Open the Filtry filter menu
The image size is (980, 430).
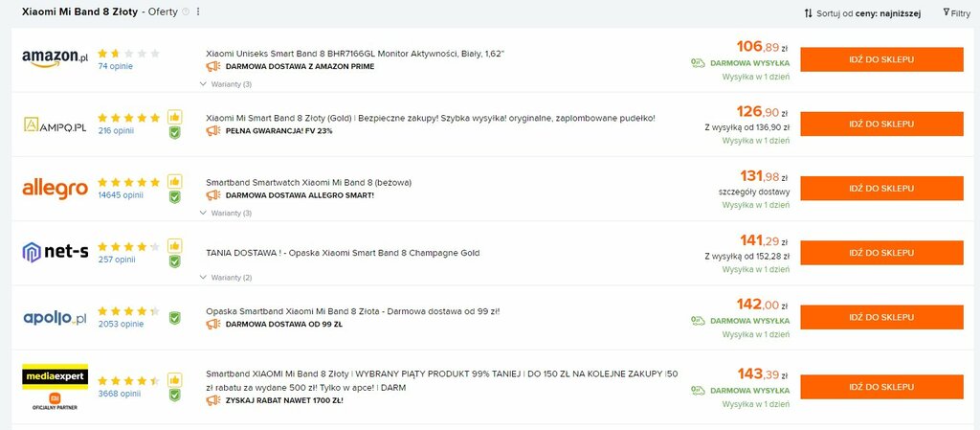coord(956,13)
